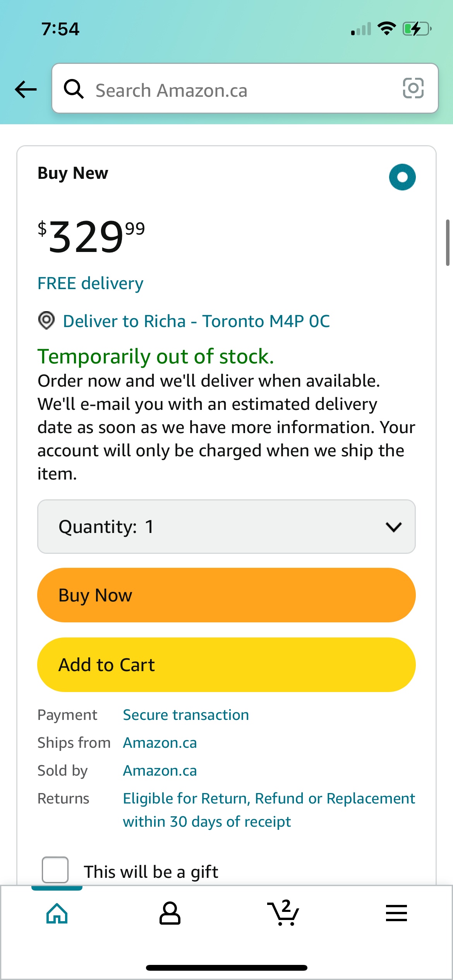Image resolution: width=453 pixels, height=980 pixels.
Task: Tap the search magnifier icon
Action: pyautogui.click(x=74, y=89)
